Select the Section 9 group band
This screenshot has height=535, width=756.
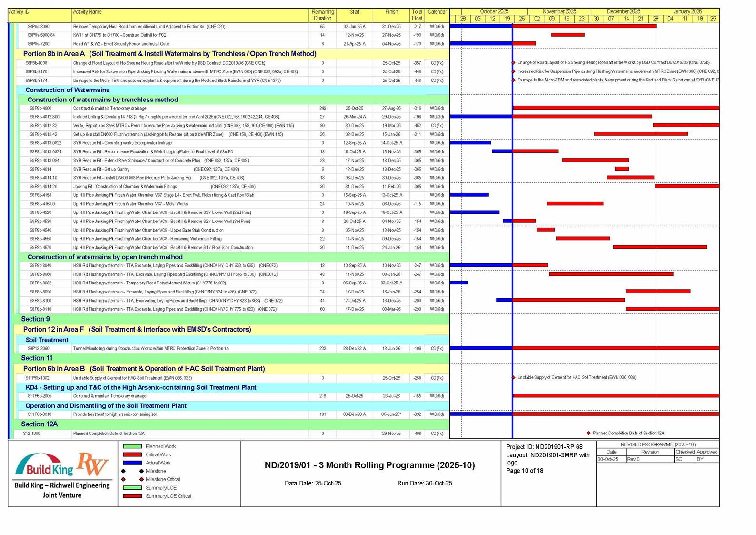coord(229,319)
